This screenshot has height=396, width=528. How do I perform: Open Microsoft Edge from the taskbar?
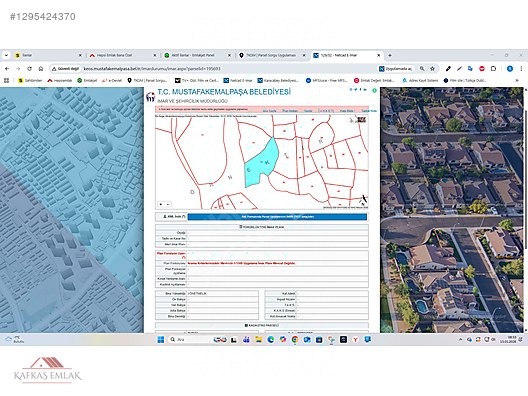point(271,339)
